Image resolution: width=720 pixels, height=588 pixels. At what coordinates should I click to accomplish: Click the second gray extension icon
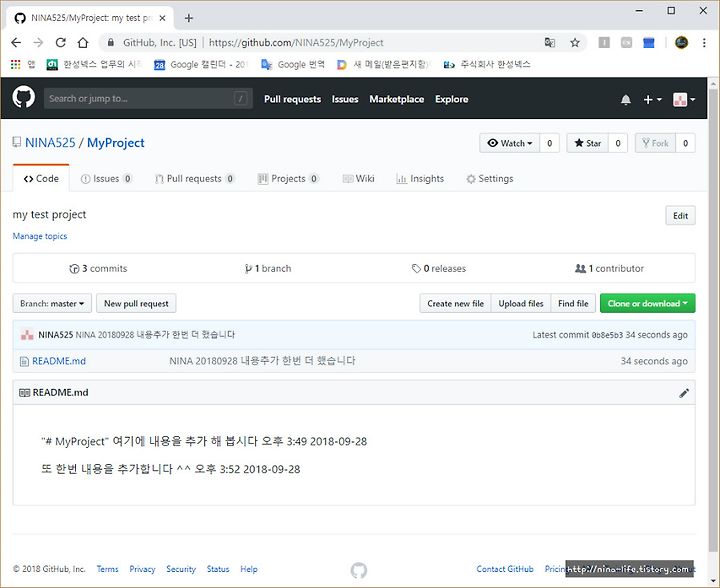626,43
